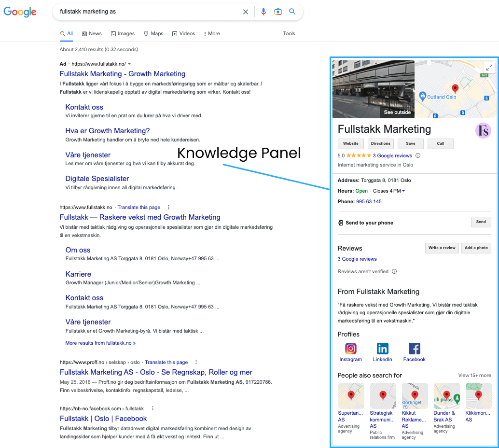This screenshot has height=448, width=499.
Task: Open the Google logo homepage
Action: [20, 12]
